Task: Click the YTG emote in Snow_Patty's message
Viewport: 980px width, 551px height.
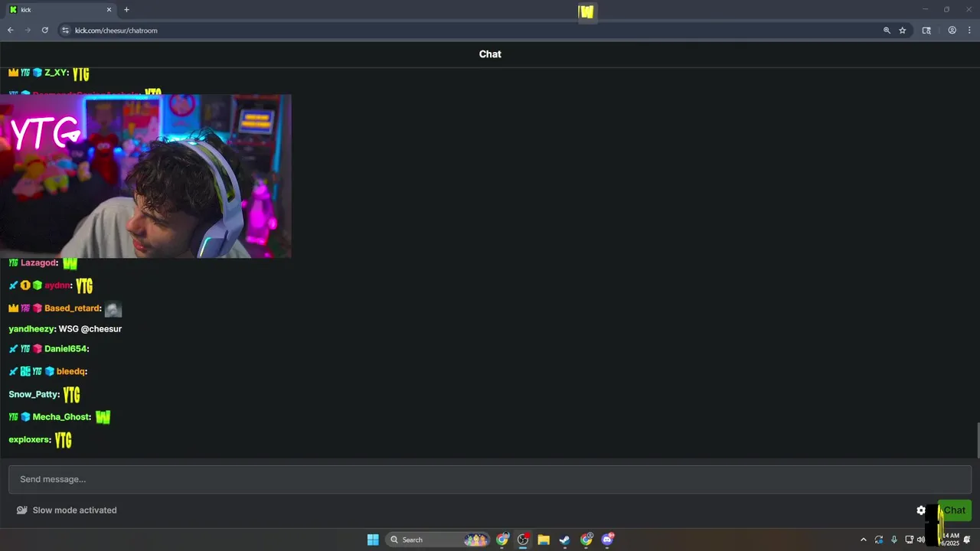Action: pos(71,395)
